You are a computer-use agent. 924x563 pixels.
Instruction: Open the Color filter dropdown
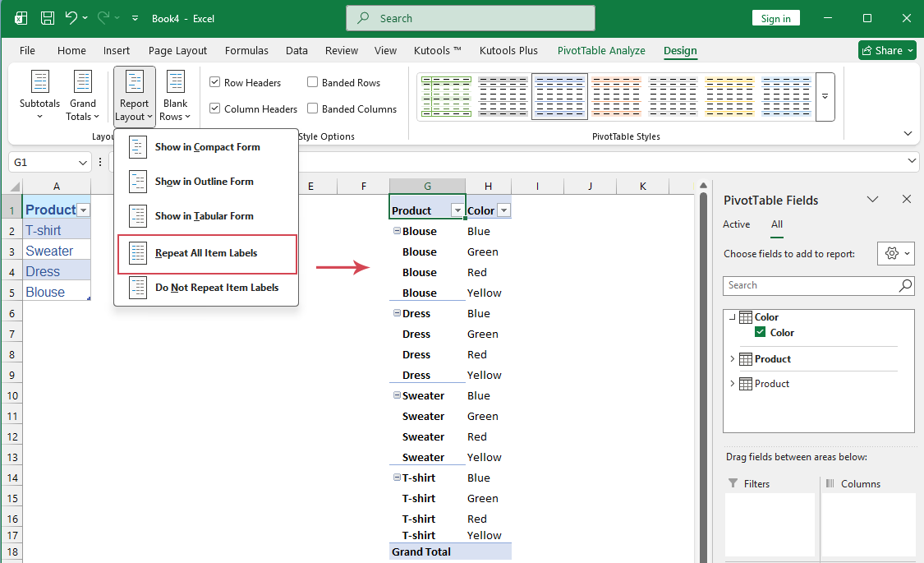pos(503,210)
